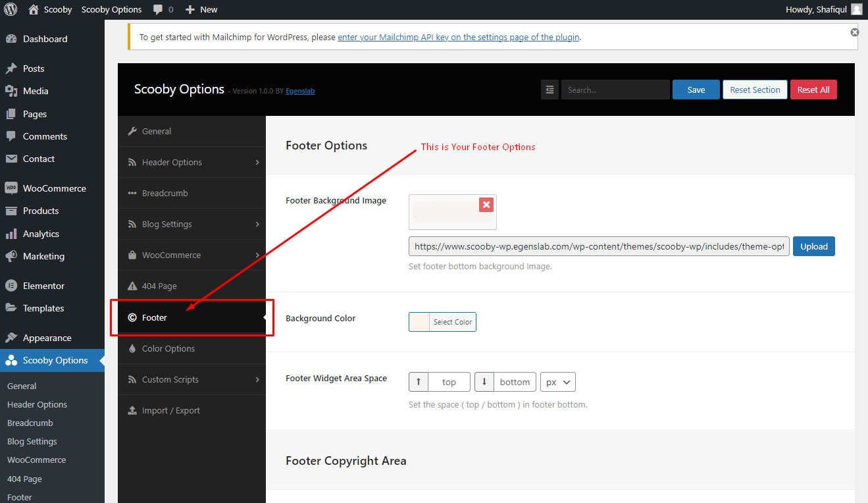Open Scooby Options in the top admin bar

[111, 9]
